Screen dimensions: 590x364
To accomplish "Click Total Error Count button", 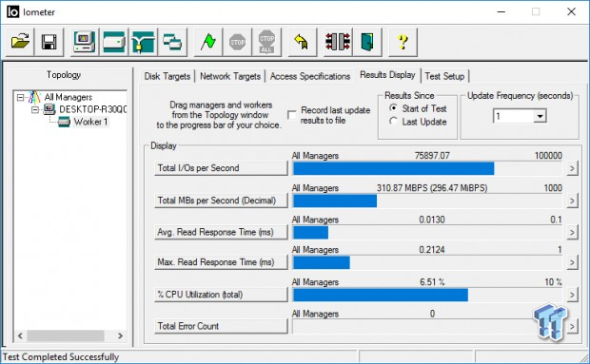I will coord(221,326).
